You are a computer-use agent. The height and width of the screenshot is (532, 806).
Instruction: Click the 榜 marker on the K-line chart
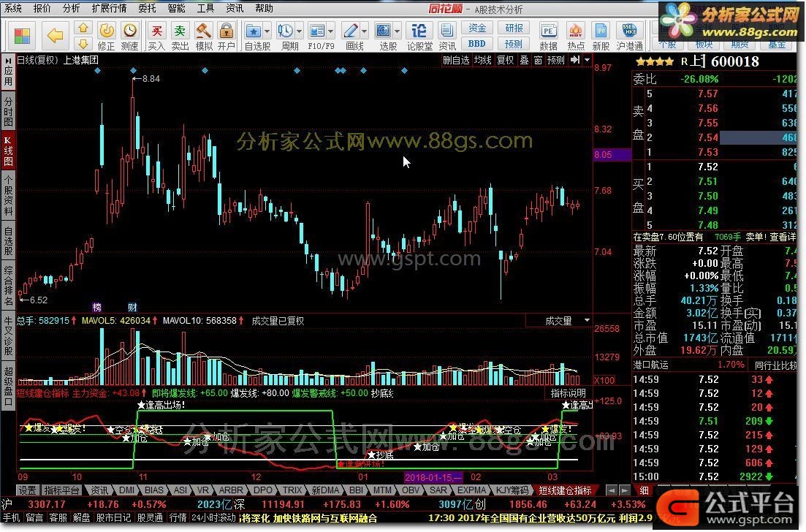(x=96, y=308)
